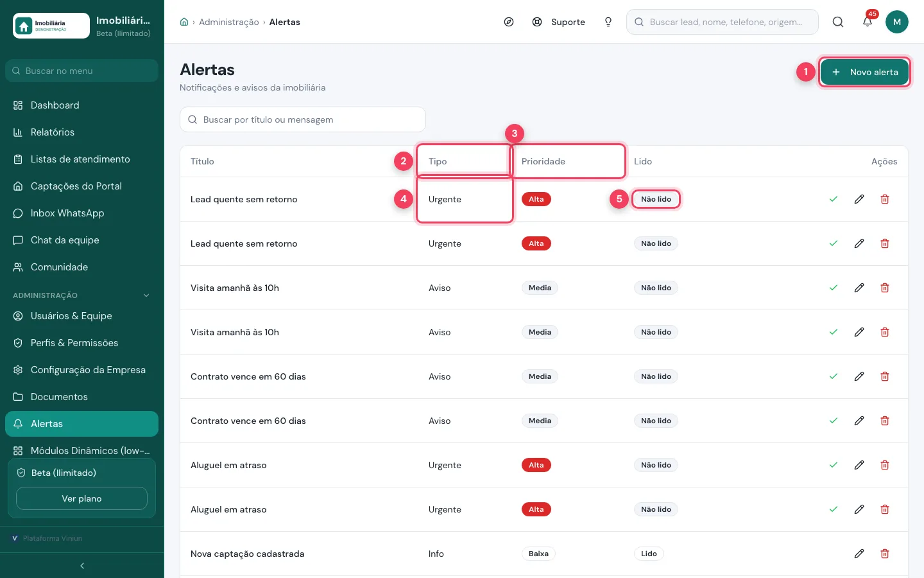The width and height of the screenshot is (924, 578).
Task: Click the Imobiliária logo in the sidebar
Action: click(x=51, y=26)
